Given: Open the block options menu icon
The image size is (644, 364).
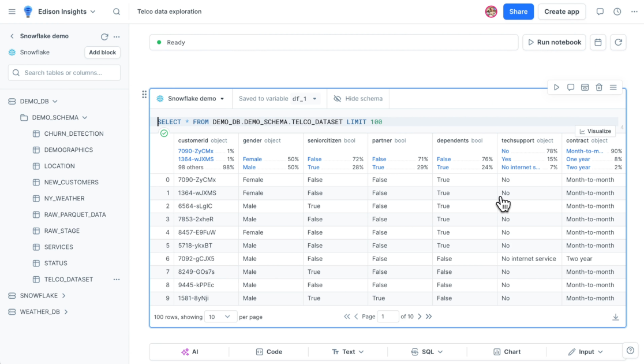Looking at the screenshot, I should [x=613, y=87].
